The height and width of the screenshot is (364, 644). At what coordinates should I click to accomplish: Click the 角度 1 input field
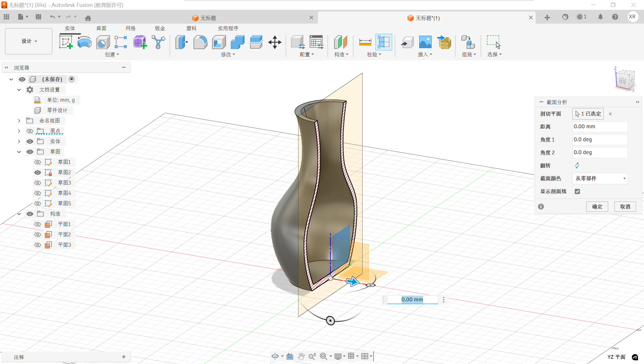click(600, 139)
